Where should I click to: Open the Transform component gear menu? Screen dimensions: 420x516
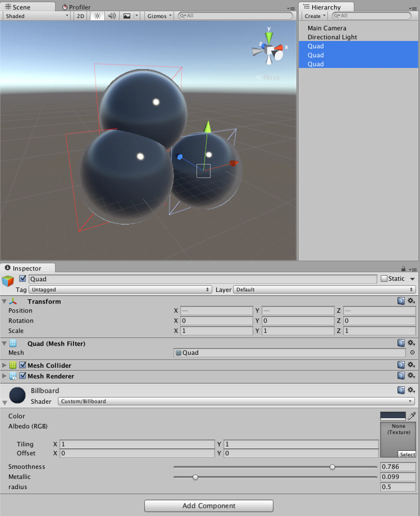pyautogui.click(x=411, y=301)
